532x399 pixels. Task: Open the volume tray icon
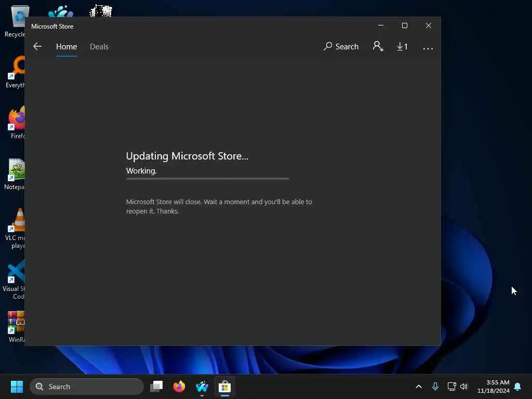point(464,387)
